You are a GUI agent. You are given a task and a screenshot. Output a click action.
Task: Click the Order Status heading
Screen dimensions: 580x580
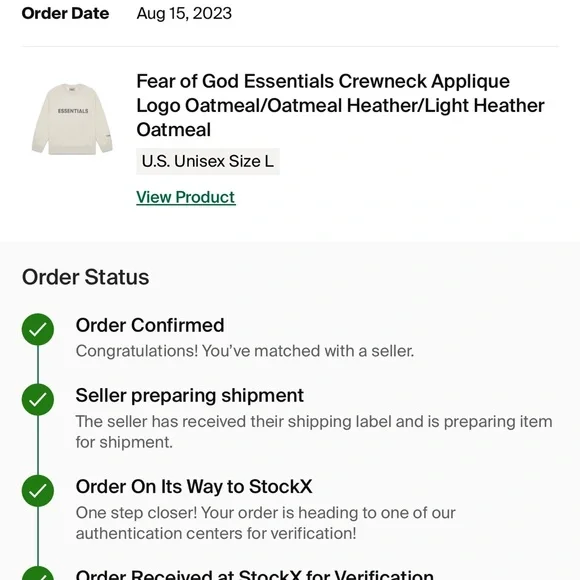click(x=85, y=277)
